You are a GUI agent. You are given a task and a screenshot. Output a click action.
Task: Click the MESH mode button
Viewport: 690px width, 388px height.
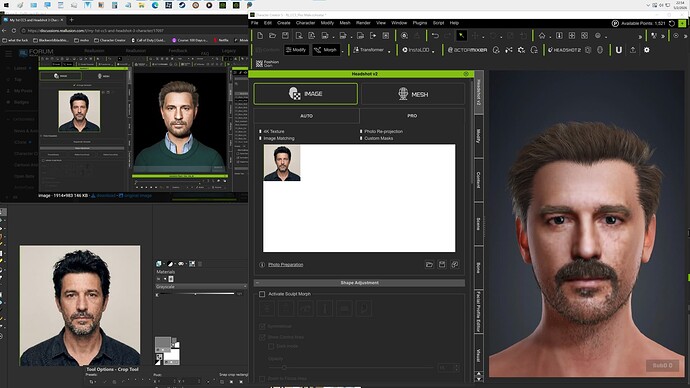[413, 94]
